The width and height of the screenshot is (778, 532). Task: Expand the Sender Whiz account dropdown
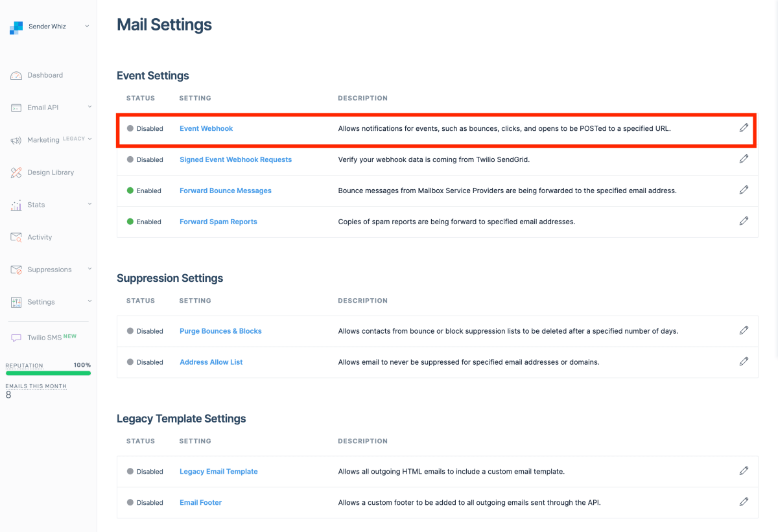point(87,27)
